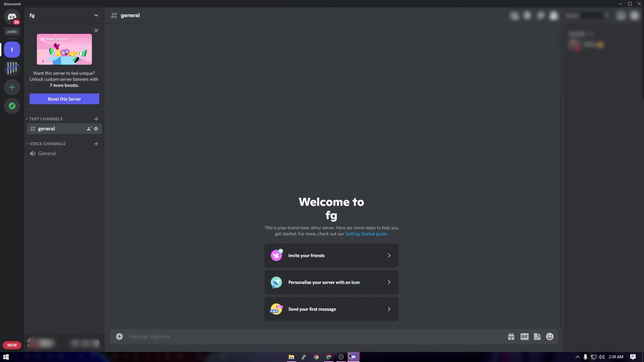
Task: Open the Getting Started guide link
Action: (366, 234)
